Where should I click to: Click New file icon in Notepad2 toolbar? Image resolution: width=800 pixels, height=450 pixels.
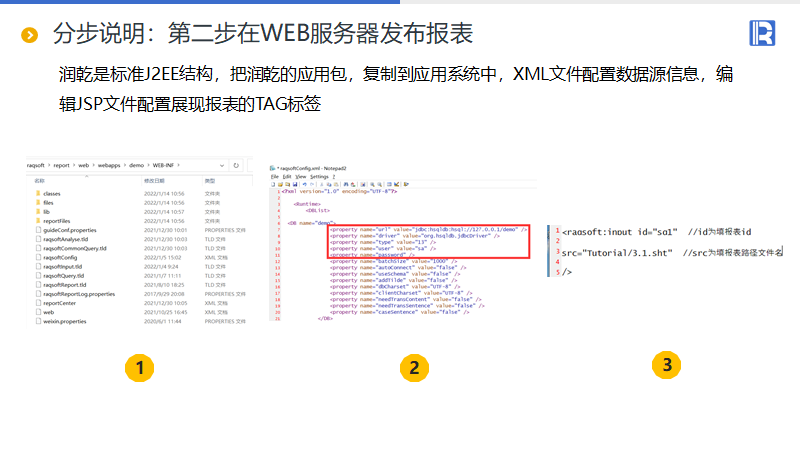click(x=273, y=184)
